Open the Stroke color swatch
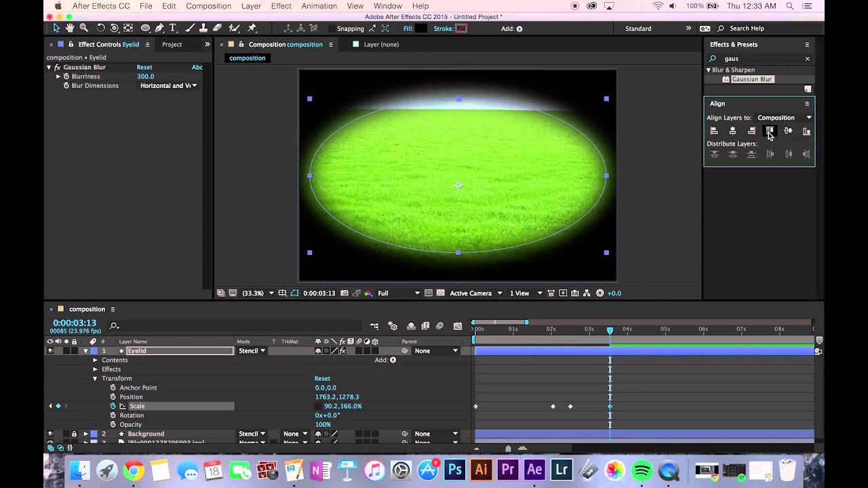The image size is (868, 488). (x=461, y=28)
